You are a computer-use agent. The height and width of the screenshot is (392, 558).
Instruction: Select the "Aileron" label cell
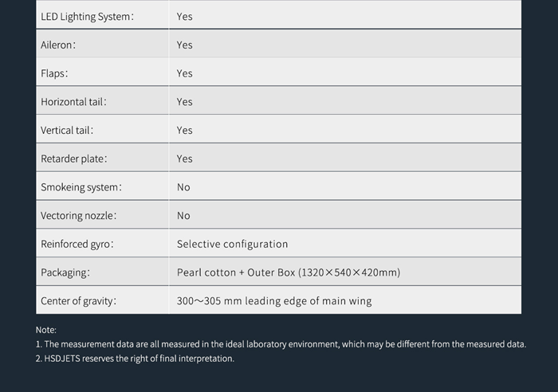[x=59, y=45]
